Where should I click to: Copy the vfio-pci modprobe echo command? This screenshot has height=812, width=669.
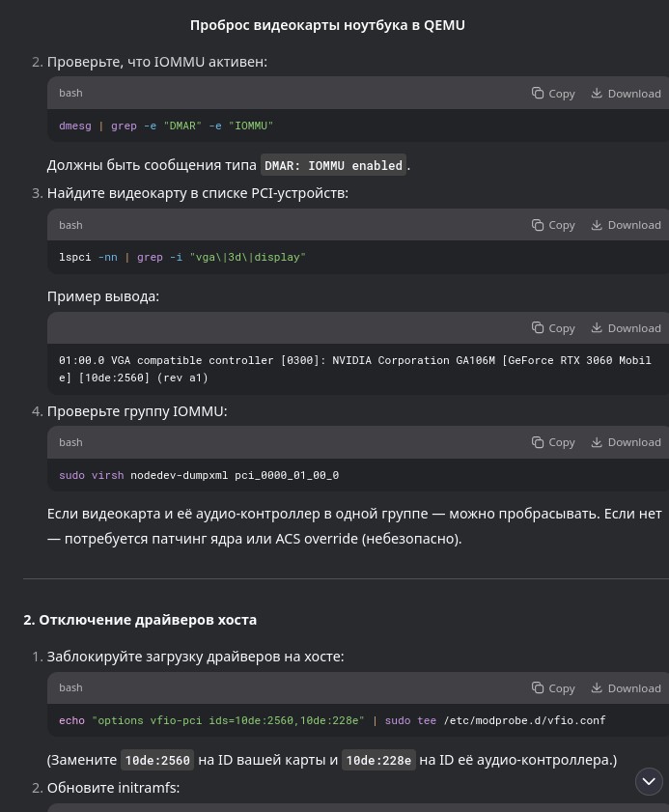tap(553, 687)
